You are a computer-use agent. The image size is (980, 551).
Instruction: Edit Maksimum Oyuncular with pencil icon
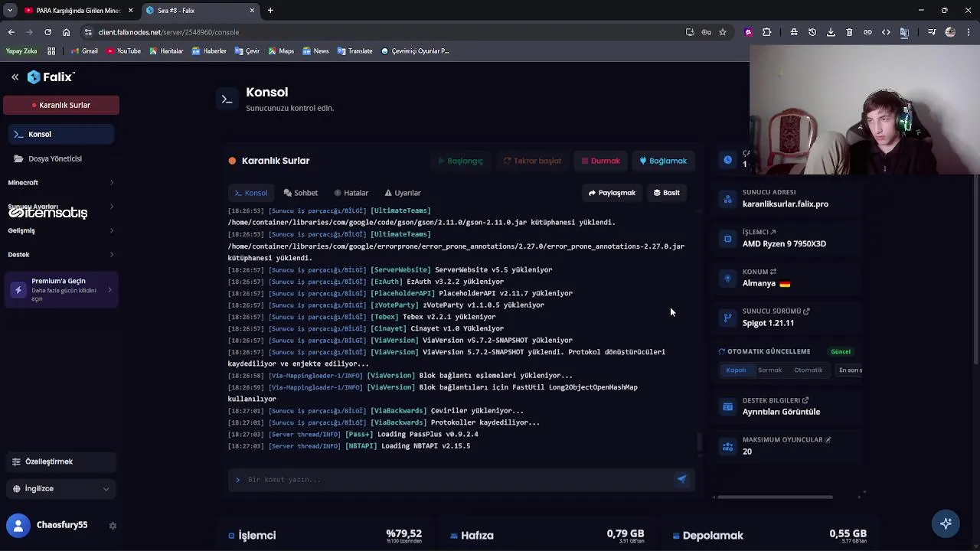828,440
